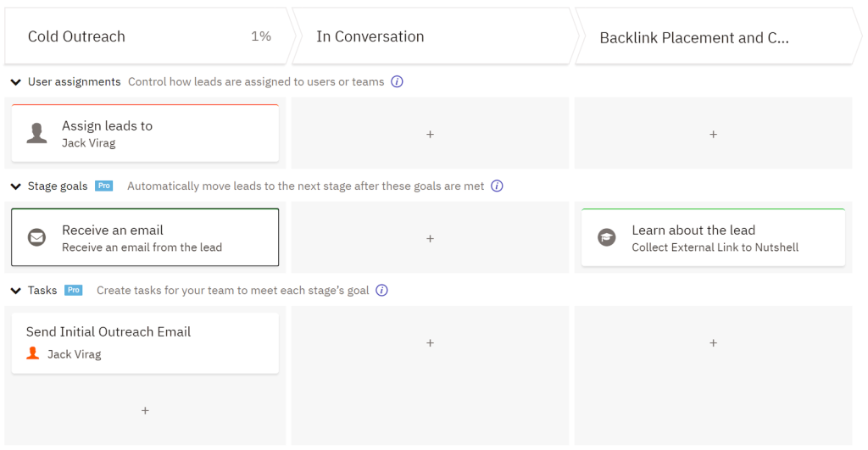Click info icon beside Tasks description

[382, 290]
